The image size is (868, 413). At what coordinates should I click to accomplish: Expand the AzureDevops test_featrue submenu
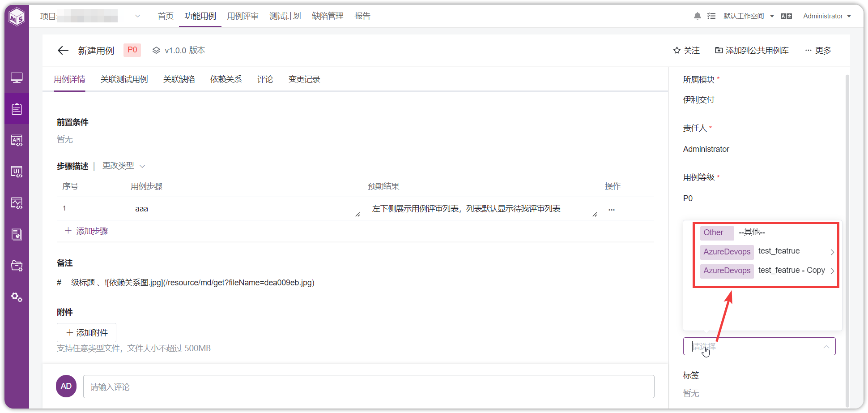click(x=832, y=252)
